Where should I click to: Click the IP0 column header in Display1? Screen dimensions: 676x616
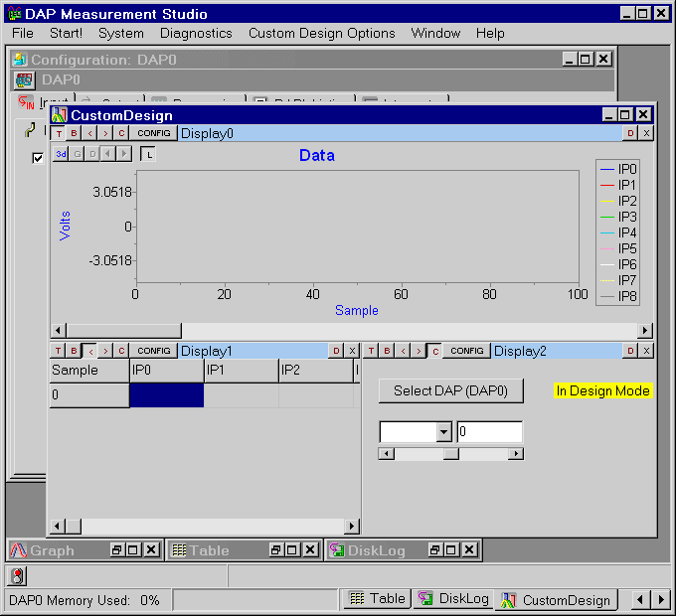[x=167, y=371]
